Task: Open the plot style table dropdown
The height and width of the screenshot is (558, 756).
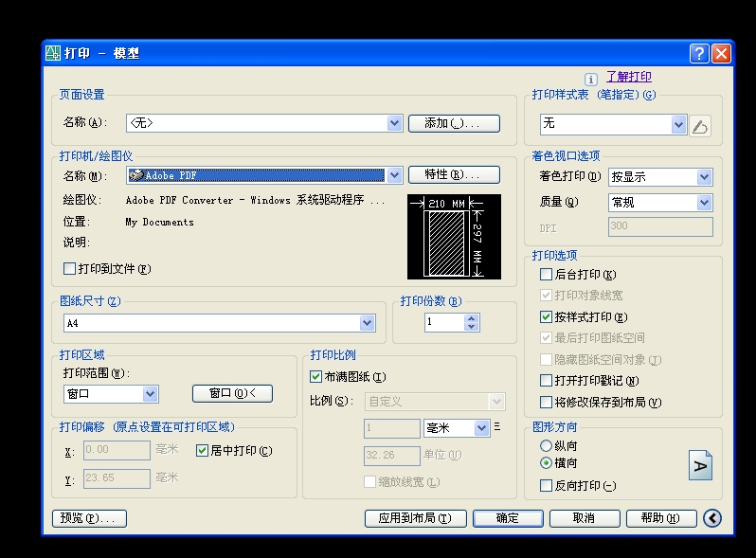Action: point(678,125)
